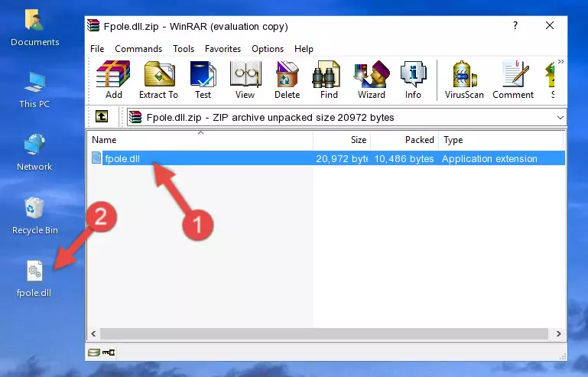
Task: Select the fpole.dll file on the desktop
Action: pos(34,279)
